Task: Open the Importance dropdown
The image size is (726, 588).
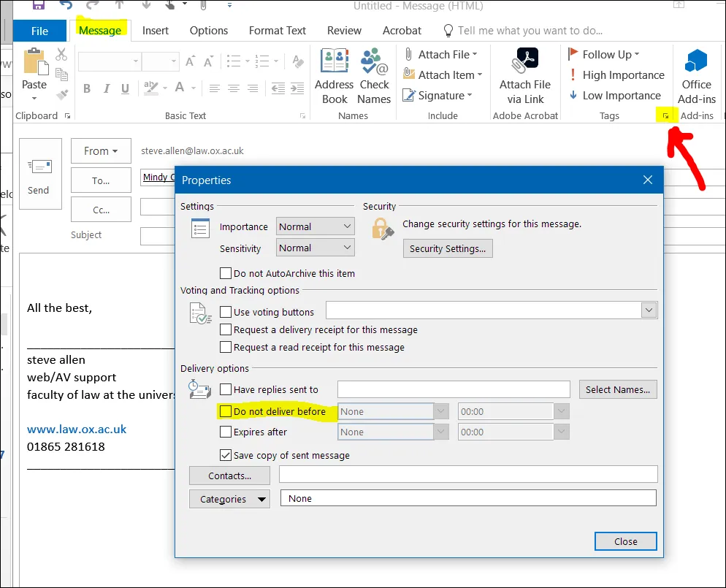Action: coord(315,226)
